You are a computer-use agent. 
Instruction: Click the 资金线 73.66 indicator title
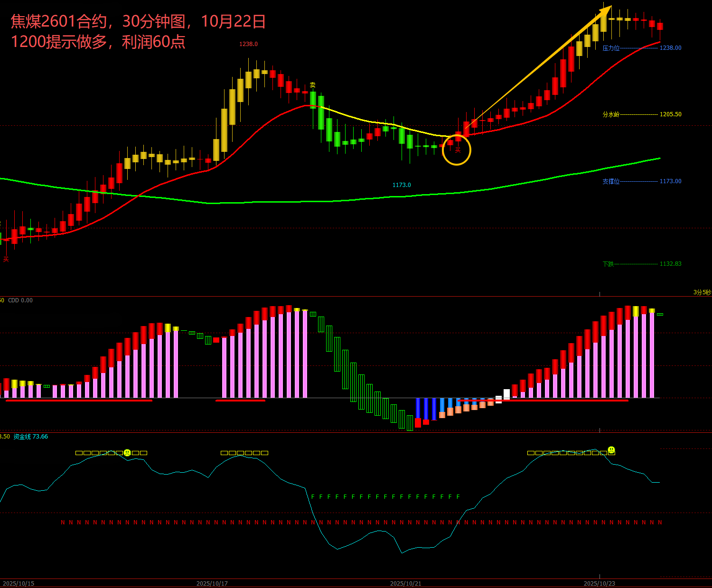(x=30, y=437)
